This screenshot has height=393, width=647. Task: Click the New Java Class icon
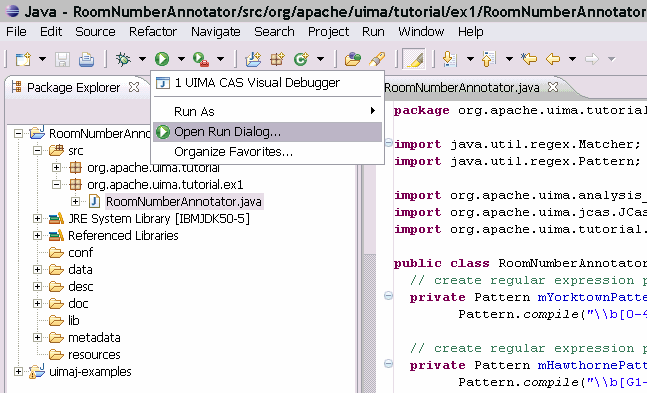pyautogui.click(x=301, y=59)
